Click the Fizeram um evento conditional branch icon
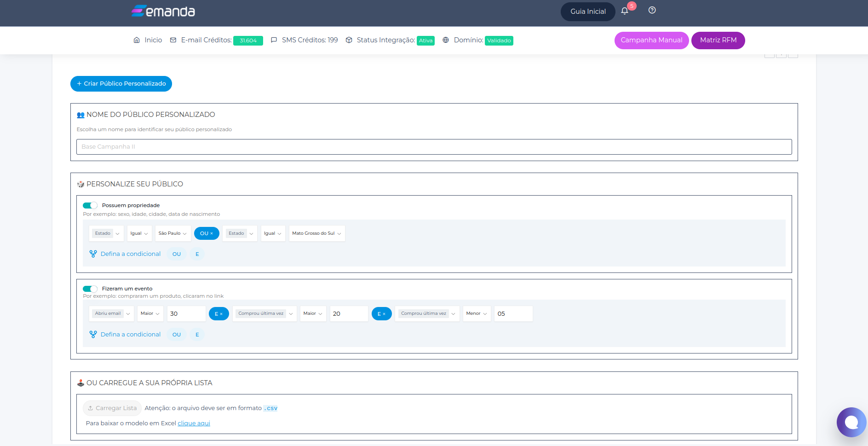 point(93,334)
